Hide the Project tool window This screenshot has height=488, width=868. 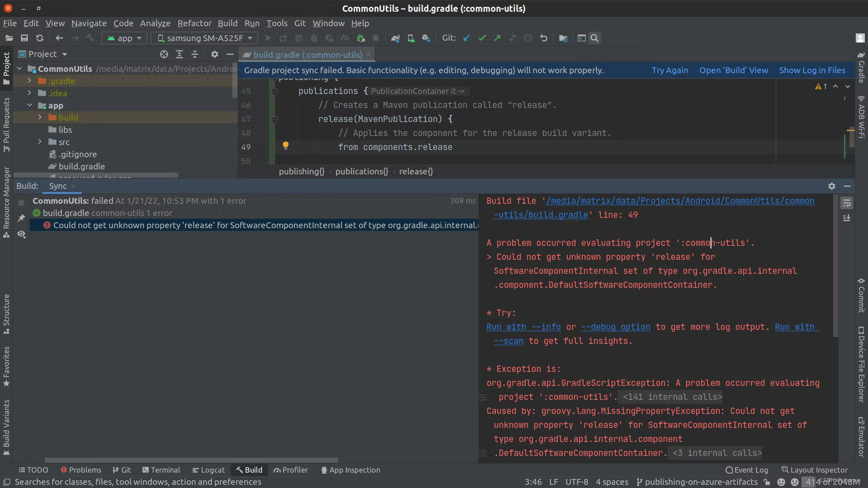pos(230,54)
